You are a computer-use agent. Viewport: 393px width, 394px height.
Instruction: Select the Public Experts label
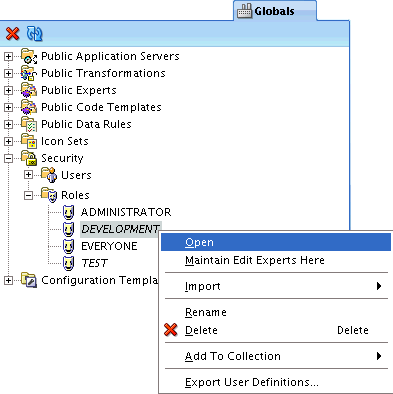click(79, 90)
